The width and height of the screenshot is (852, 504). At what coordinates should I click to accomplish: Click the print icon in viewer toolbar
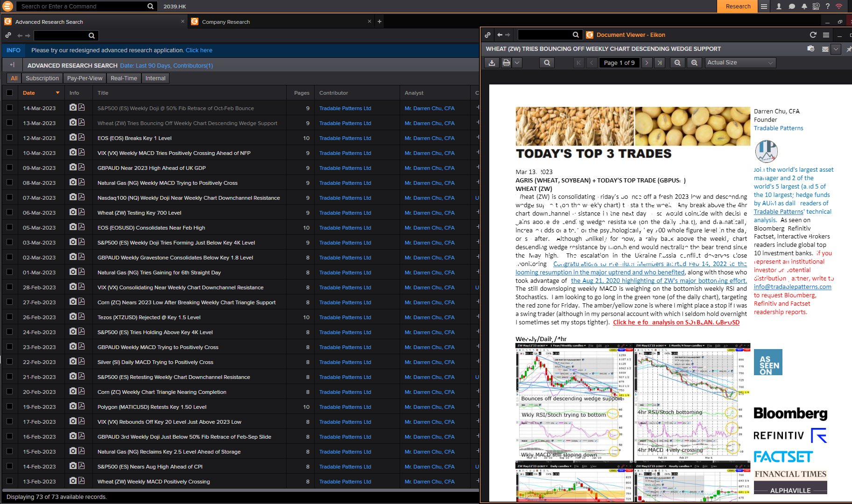point(506,63)
